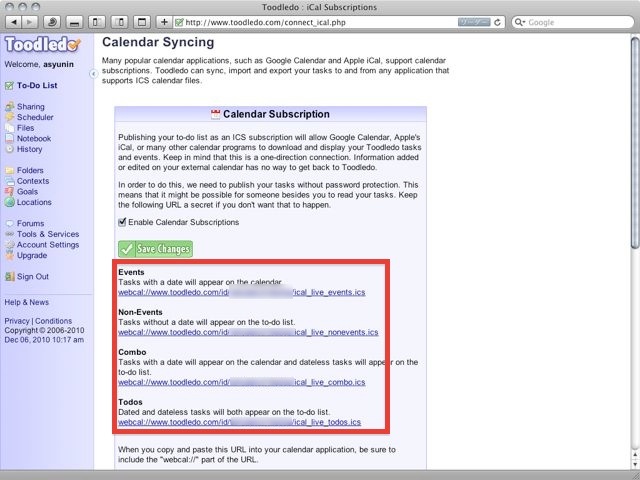The image size is (640, 480).
Task: Click the Toodledo logo
Action: 42,44
